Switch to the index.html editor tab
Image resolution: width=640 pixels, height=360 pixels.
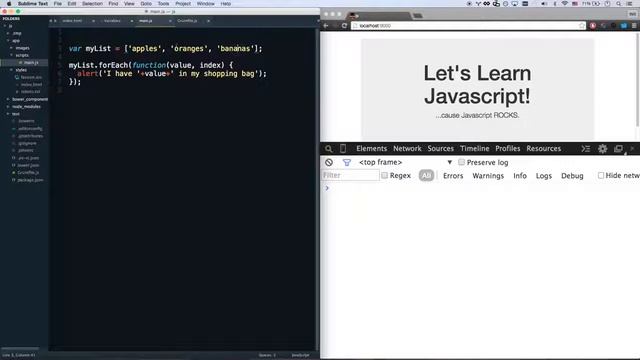click(x=72, y=21)
